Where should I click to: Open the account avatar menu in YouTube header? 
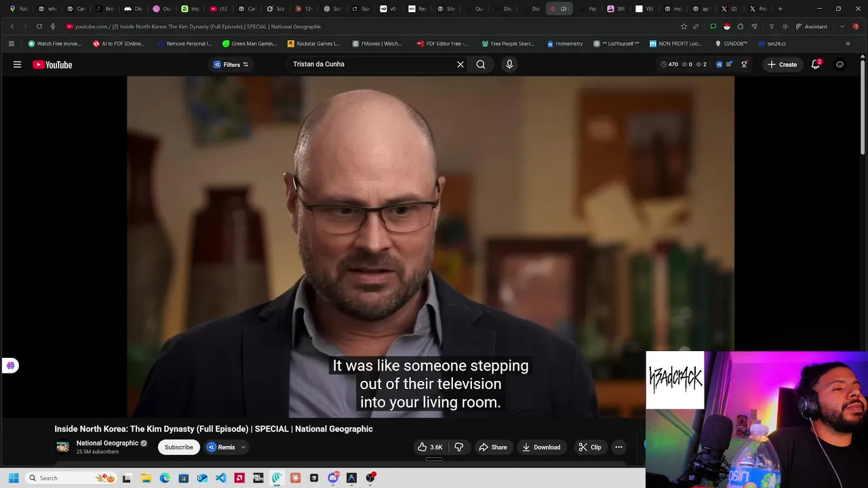(840, 64)
